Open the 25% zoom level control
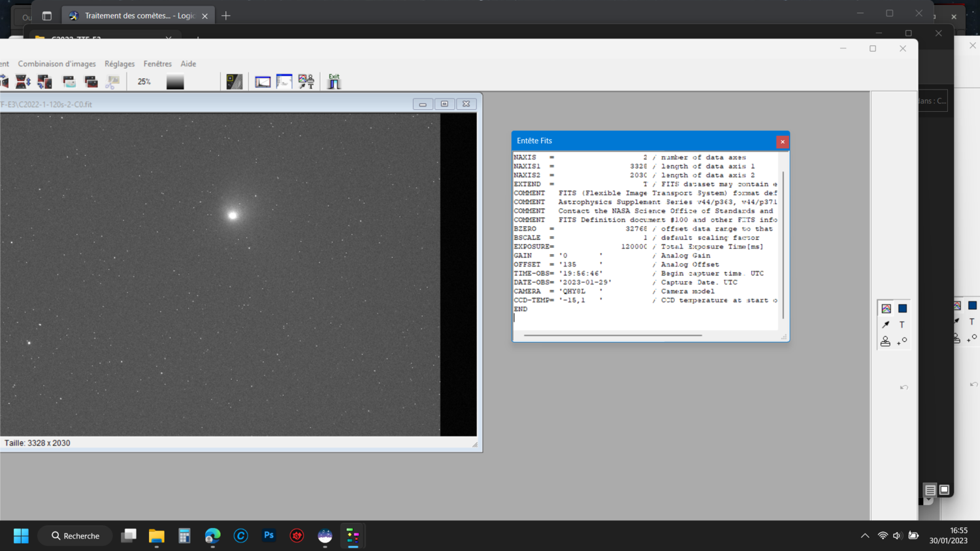 click(144, 82)
